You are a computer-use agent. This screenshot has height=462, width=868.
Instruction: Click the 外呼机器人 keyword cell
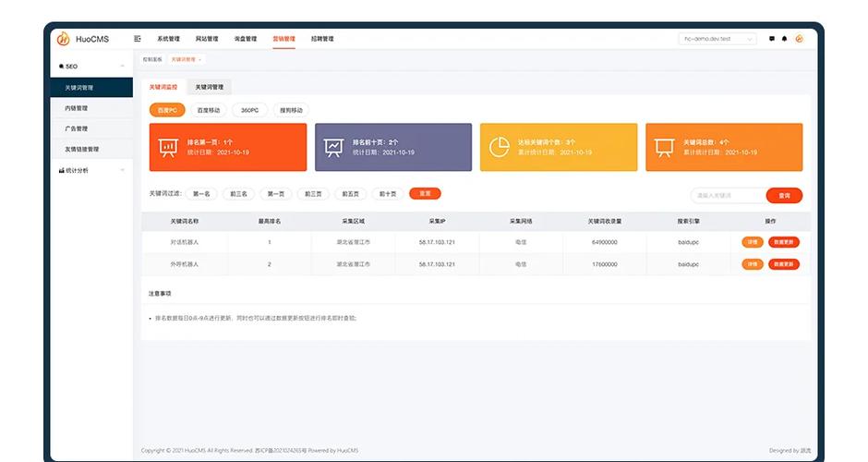(185, 264)
